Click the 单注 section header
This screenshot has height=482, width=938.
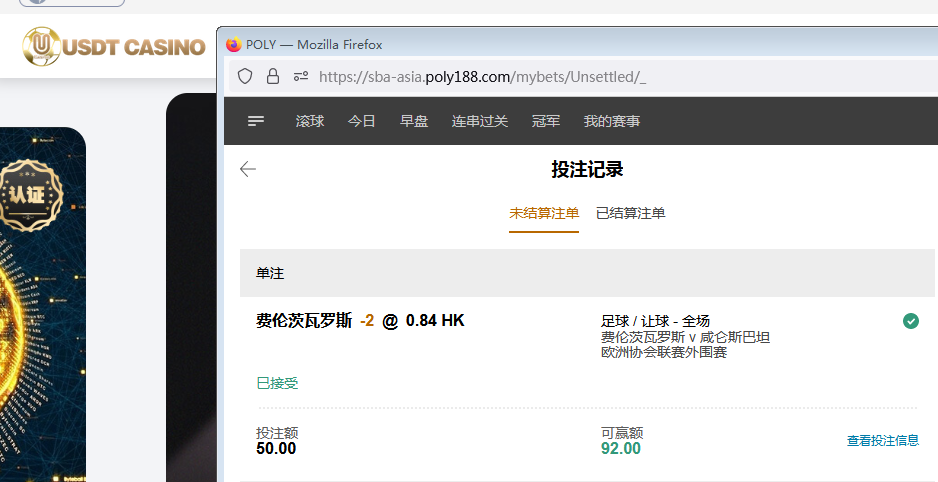point(270,273)
